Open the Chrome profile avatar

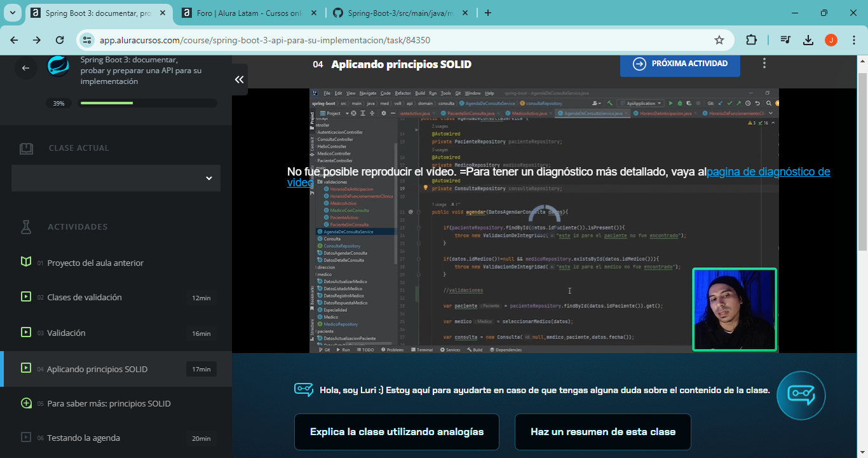tap(831, 40)
